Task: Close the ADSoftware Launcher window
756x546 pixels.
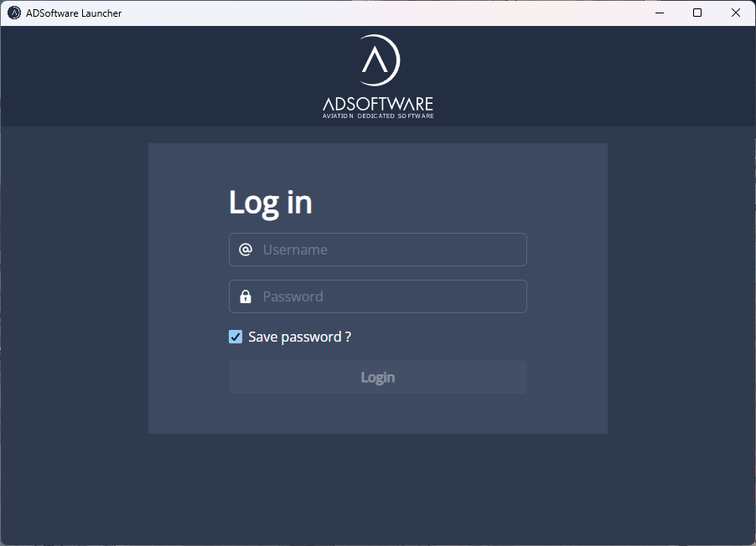Action: click(x=736, y=13)
